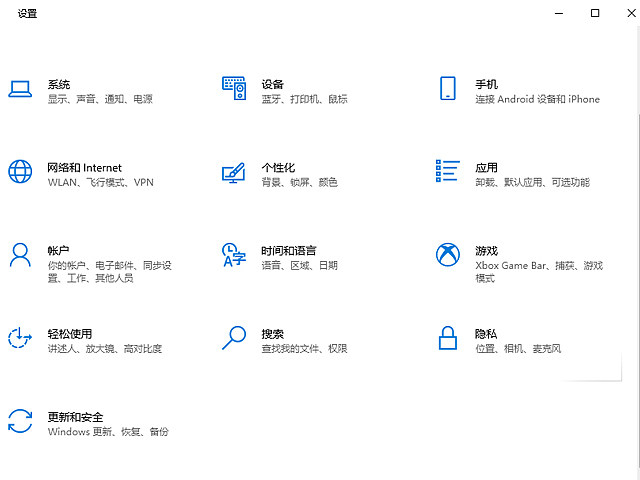Open the 手机 settings title
The image size is (640, 480).
pos(487,84)
